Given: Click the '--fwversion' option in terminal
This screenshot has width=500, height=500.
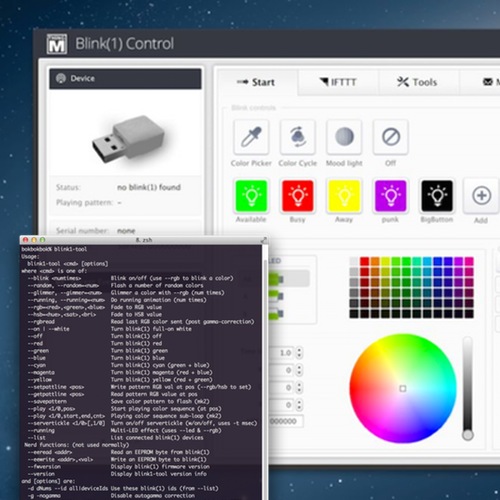Looking at the screenshot, I should (44, 467).
